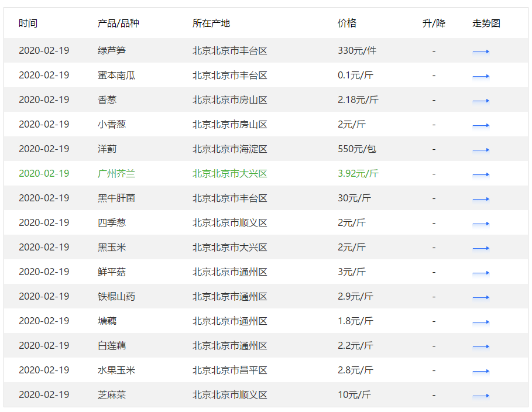Open trend chart arrow for 水果玉米
The height and width of the screenshot is (412, 532).
tap(480, 371)
